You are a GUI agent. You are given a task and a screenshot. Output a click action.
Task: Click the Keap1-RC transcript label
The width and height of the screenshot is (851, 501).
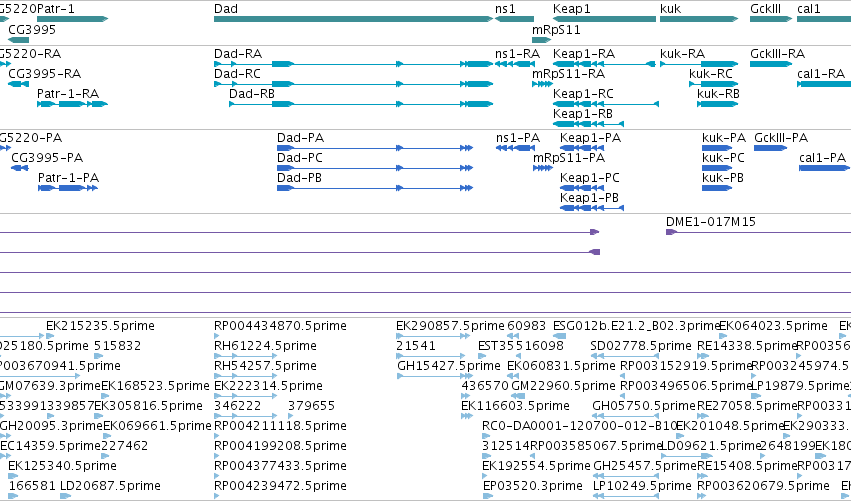(583, 94)
